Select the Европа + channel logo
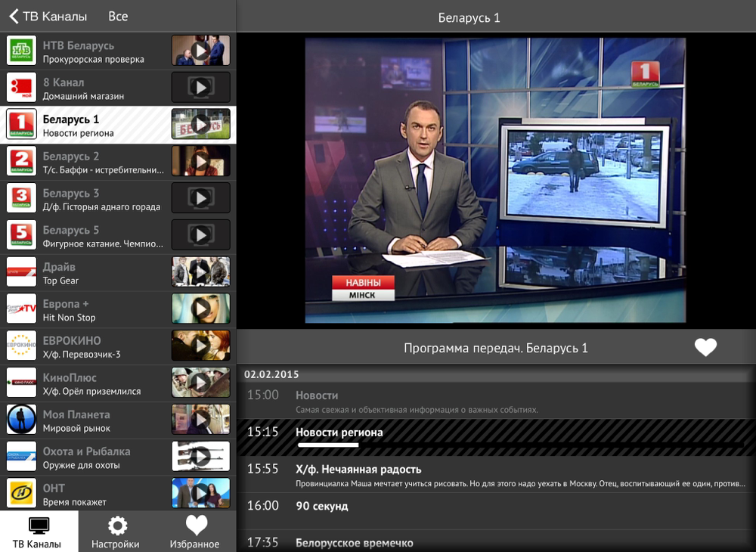Viewport: 756px width, 552px height. tap(21, 309)
